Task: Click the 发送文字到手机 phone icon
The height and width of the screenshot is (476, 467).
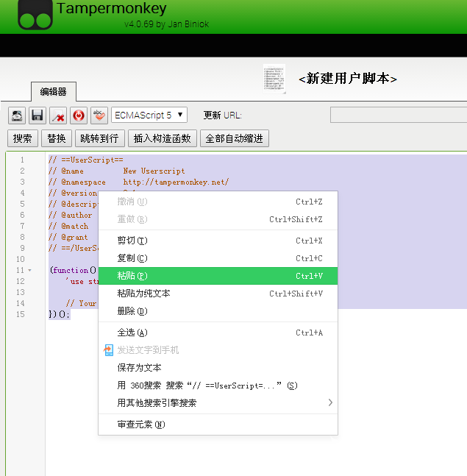Action: (108, 350)
